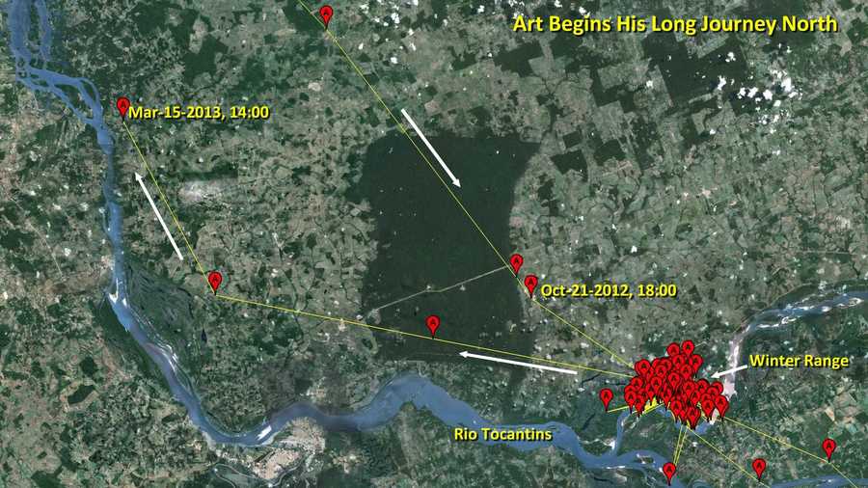Screen dimensions: 868x488
Task: Click the white arrow pointing southeast over forest
Action: click(x=431, y=148)
